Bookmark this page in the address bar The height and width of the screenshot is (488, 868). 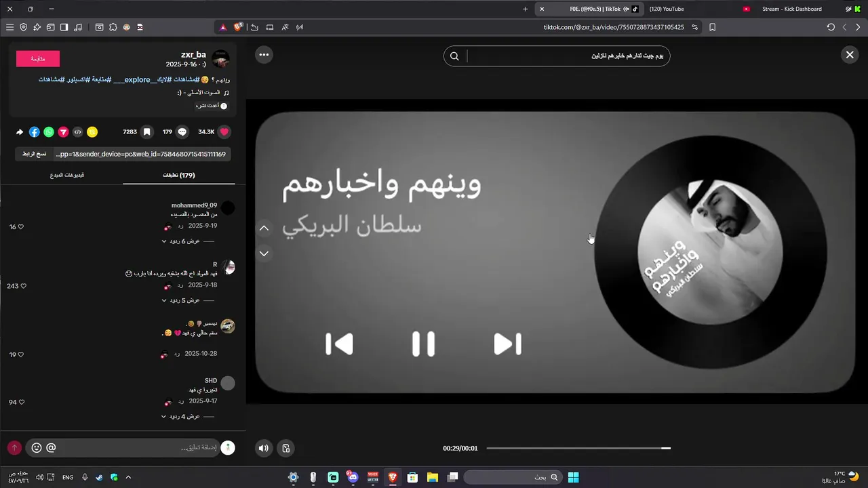pyautogui.click(x=712, y=27)
